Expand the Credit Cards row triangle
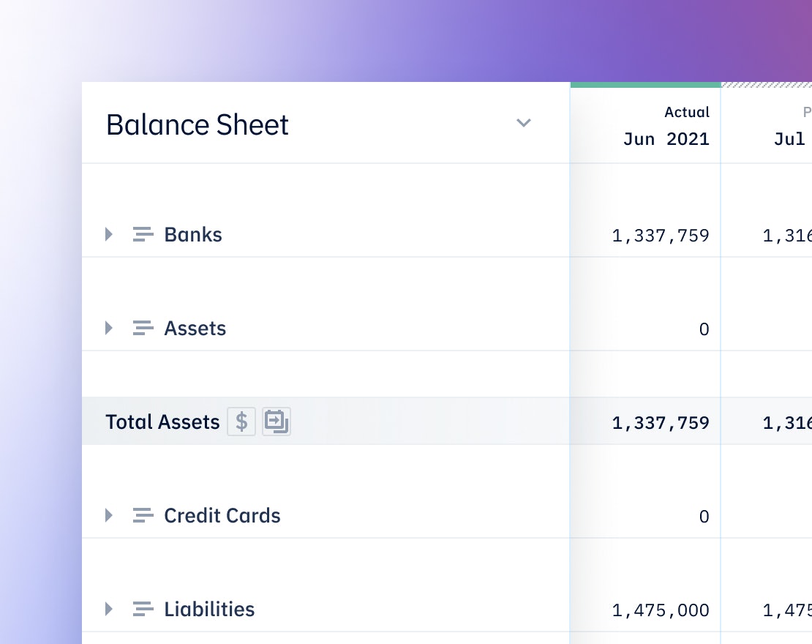 tap(109, 515)
